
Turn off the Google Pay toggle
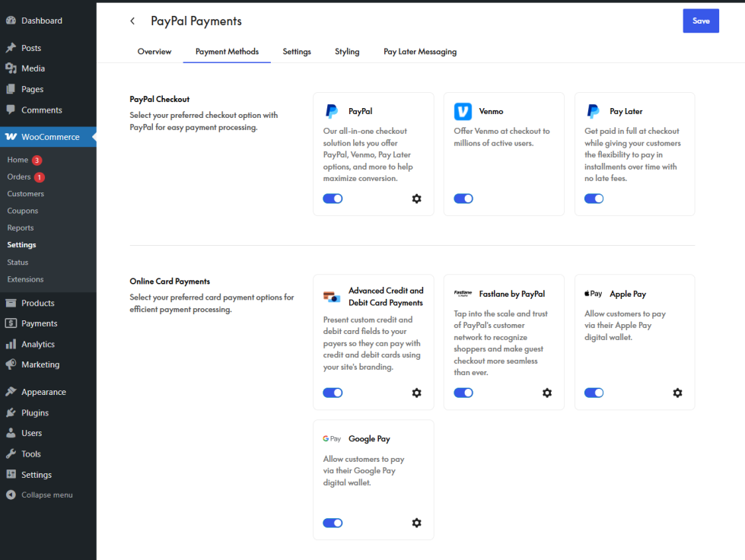[333, 523]
